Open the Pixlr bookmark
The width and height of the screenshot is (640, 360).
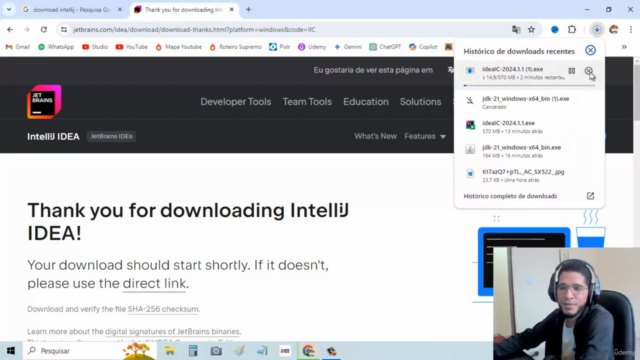(x=280, y=47)
